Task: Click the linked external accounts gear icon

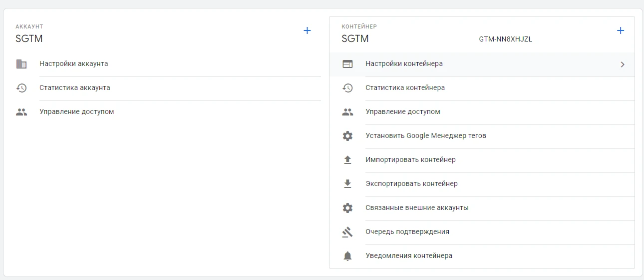Action: (347, 208)
